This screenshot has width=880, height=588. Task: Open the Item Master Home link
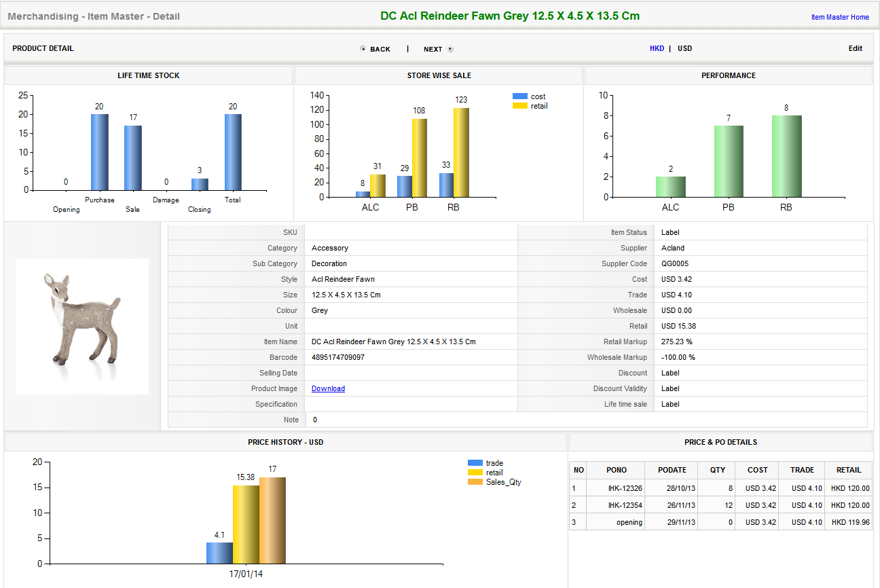(840, 17)
